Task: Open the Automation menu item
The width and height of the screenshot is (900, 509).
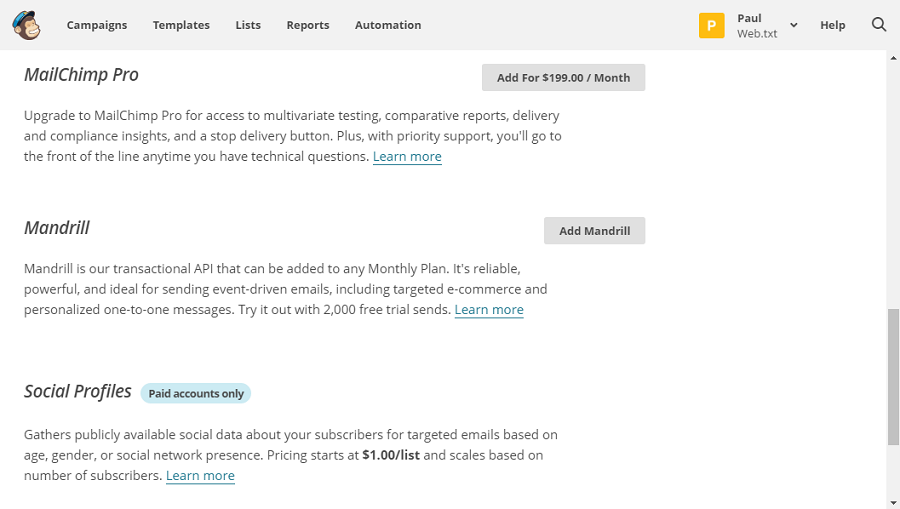Action: pos(388,25)
